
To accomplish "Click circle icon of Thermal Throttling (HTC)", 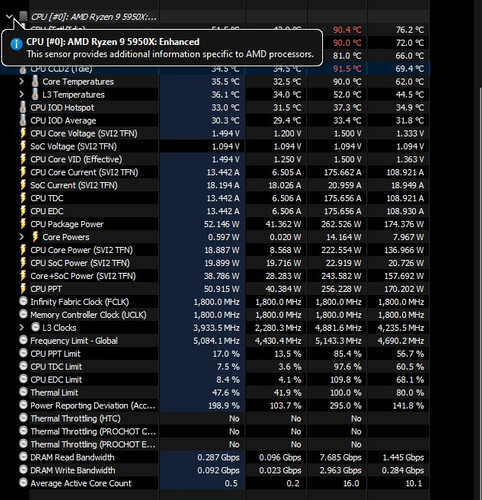I will (x=23, y=418).
